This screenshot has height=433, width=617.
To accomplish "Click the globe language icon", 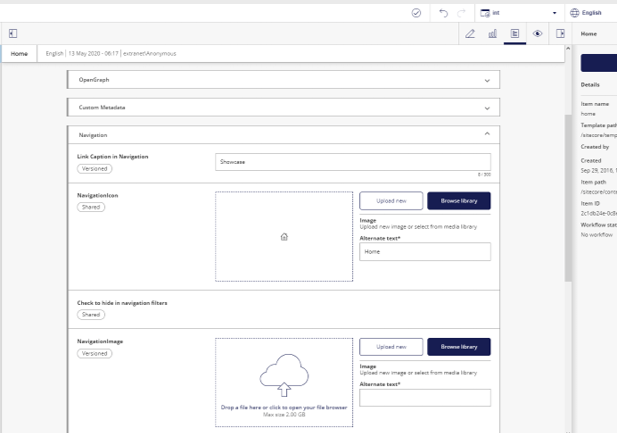I will click(x=575, y=13).
